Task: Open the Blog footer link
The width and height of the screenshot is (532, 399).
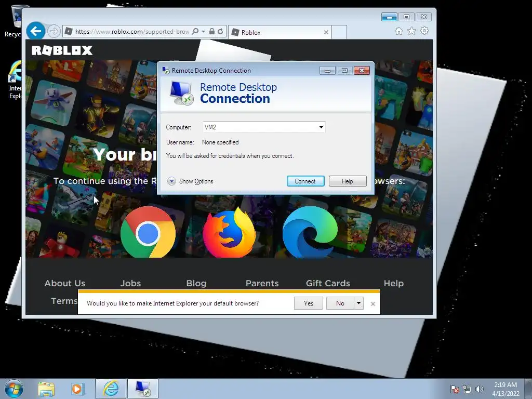Action: tap(196, 283)
